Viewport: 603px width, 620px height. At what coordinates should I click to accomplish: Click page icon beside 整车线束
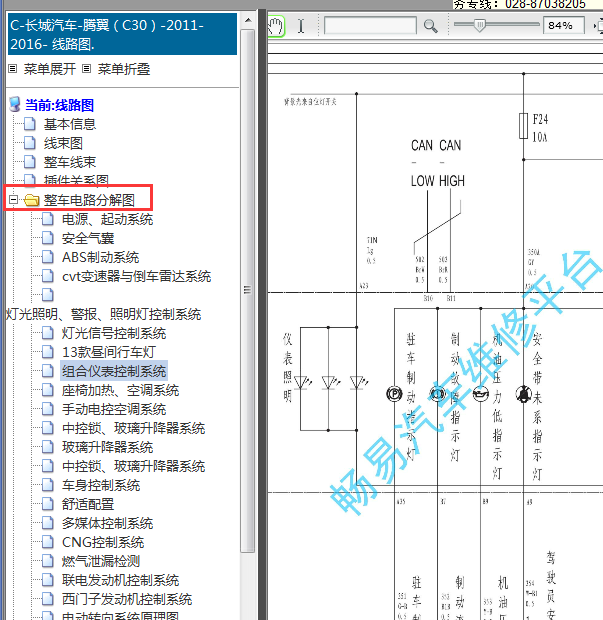click(30, 162)
